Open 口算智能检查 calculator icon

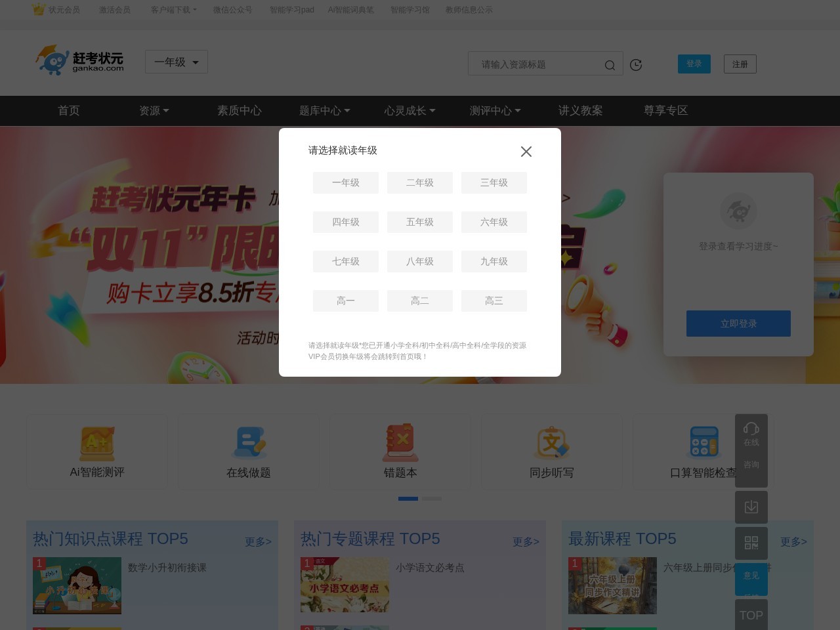pos(703,443)
